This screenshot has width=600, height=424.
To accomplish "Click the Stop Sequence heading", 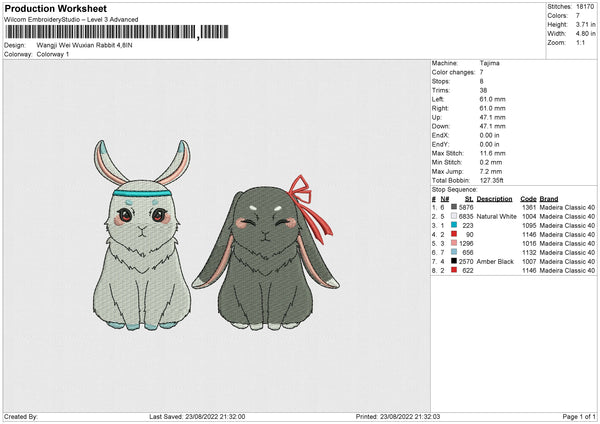I will 455,189.
